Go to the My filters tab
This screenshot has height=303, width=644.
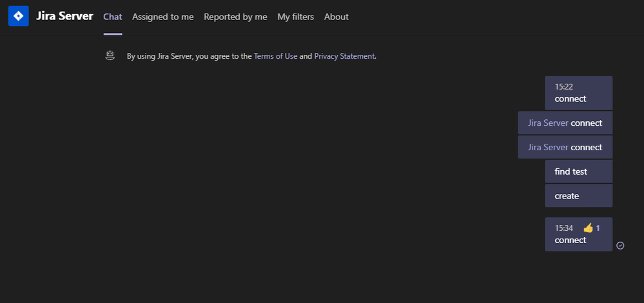pos(295,17)
